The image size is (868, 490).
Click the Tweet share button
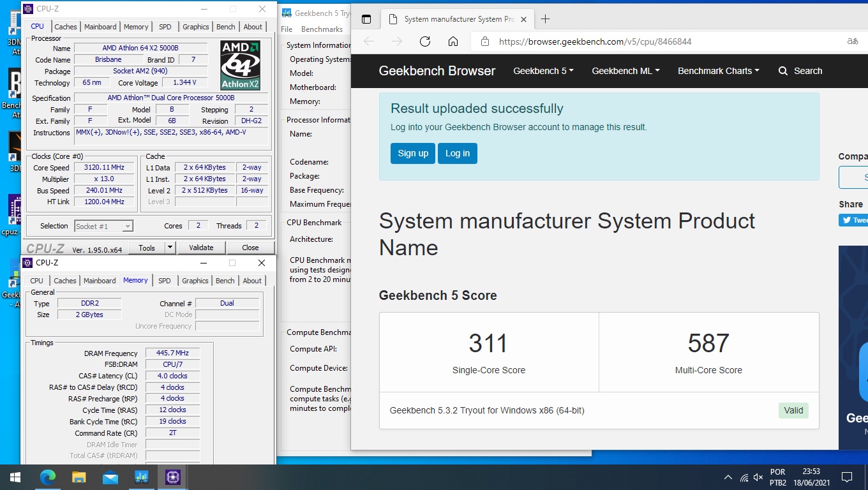coord(854,220)
